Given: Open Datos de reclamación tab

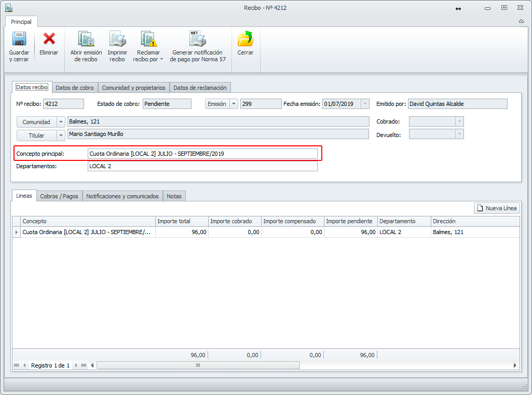Looking at the screenshot, I should (x=200, y=88).
